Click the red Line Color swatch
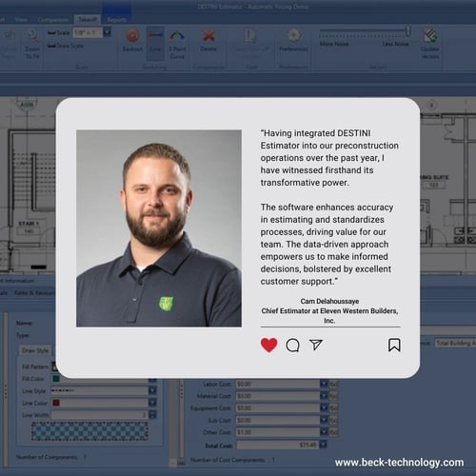Image resolution: width=476 pixels, height=476 pixels. (x=56, y=403)
